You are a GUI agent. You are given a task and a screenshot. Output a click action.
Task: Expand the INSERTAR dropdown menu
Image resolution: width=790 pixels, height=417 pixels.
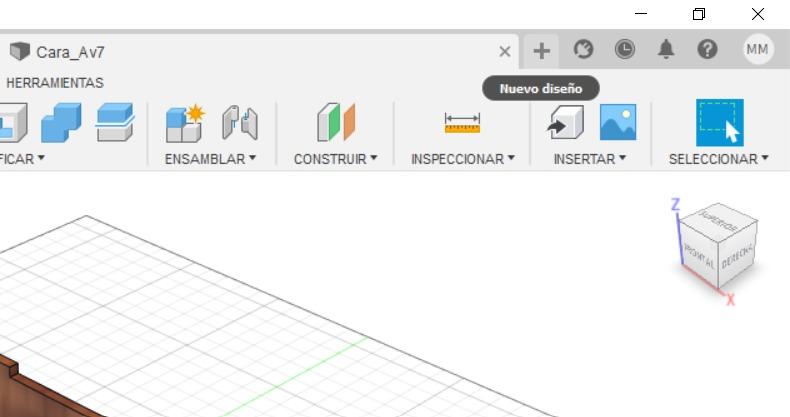tap(589, 159)
